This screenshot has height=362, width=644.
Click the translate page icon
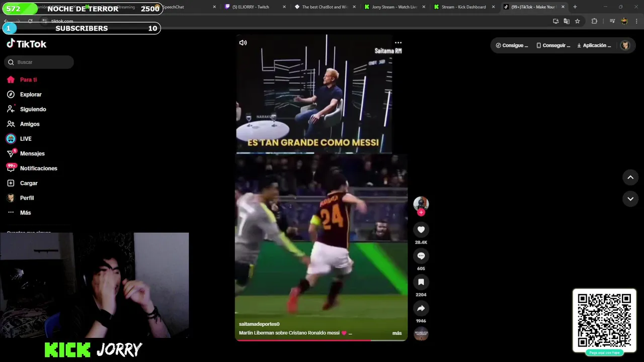pyautogui.click(x=567, y=21)
